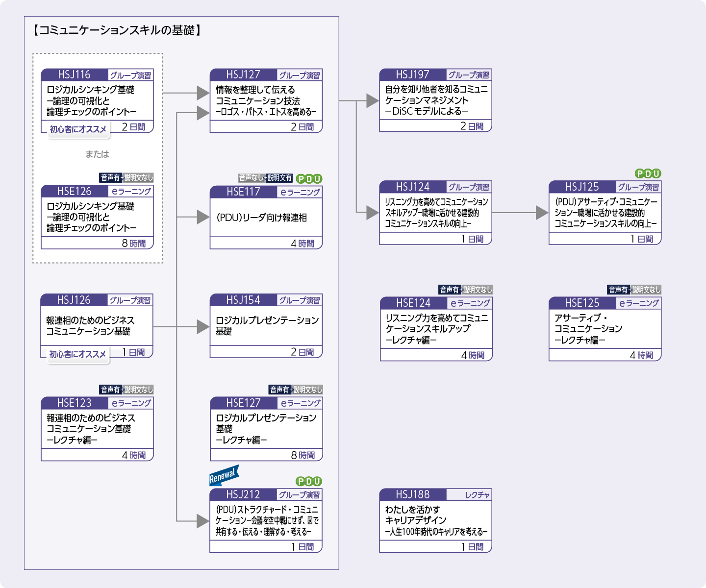Image resolution: width=706 pixels, height=588 pixels.
Task: Click the Renewal ribbon on HSJ212
Action: tap(224, 475)
